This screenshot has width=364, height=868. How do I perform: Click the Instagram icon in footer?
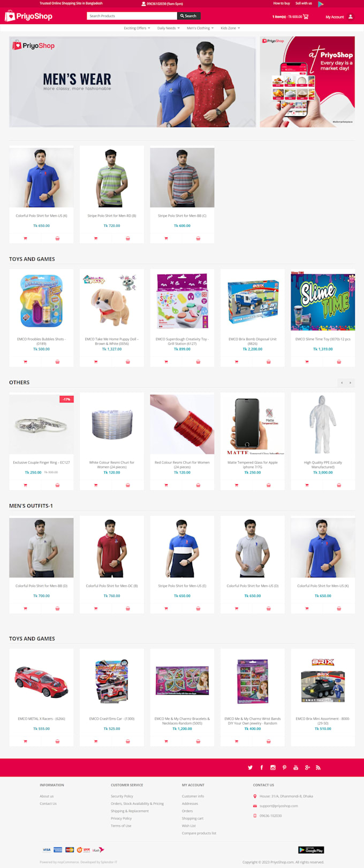pos(273,767)
